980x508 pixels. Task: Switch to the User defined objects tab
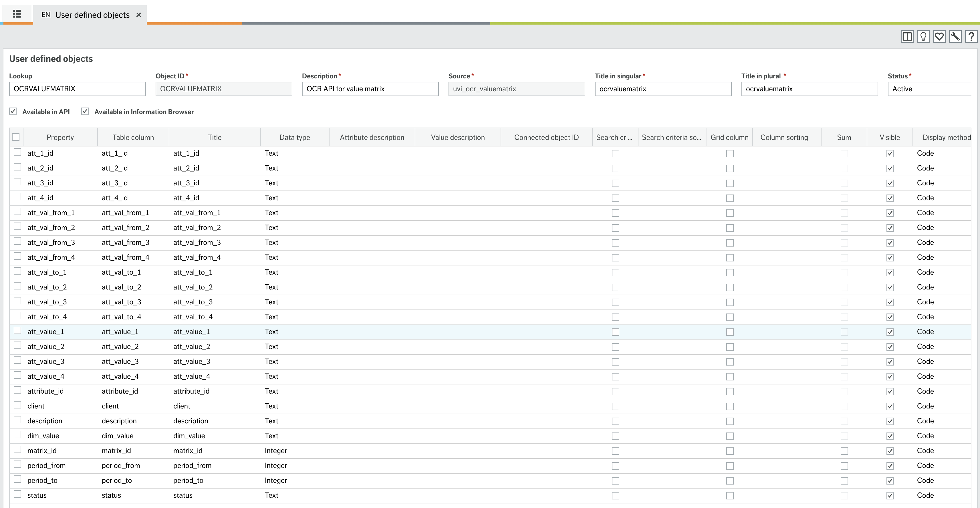click(92, 15)
